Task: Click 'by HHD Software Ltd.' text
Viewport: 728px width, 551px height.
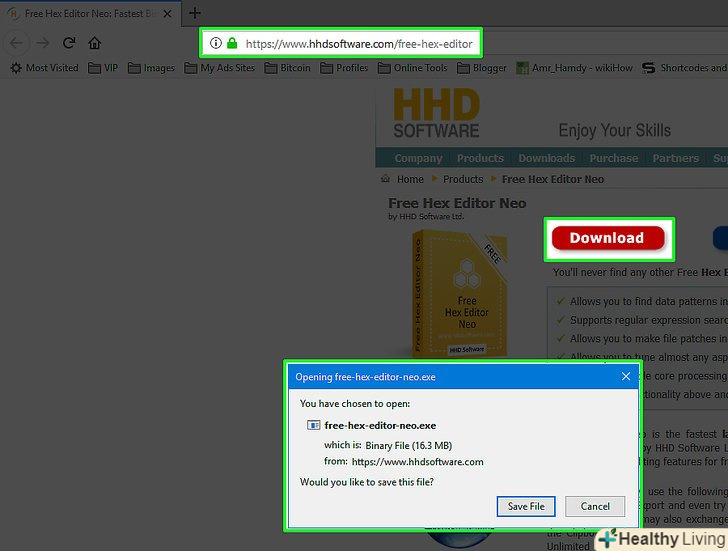Action: point(426,216)
